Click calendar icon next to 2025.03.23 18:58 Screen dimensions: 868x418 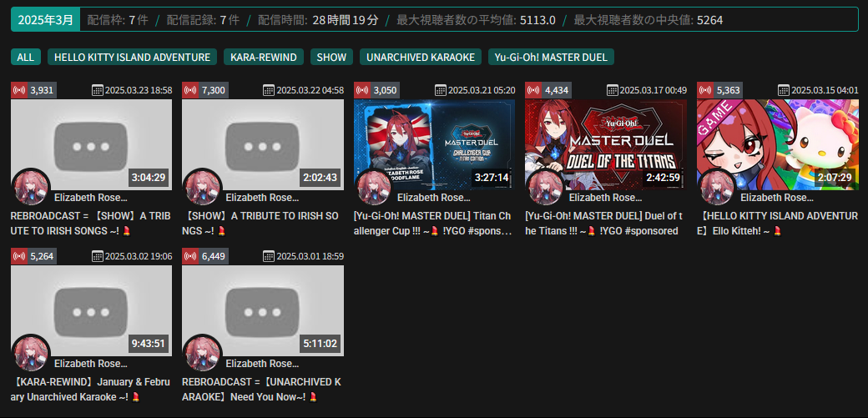(98, 90)
